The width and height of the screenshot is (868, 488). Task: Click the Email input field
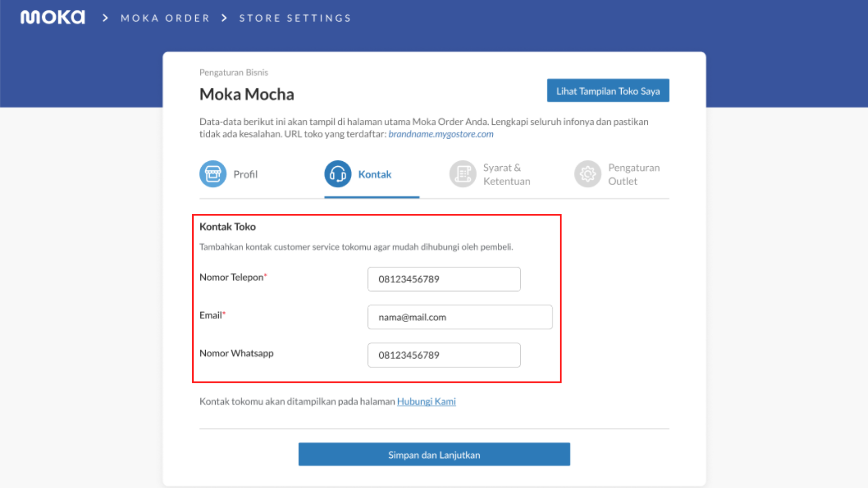[459, 317]
